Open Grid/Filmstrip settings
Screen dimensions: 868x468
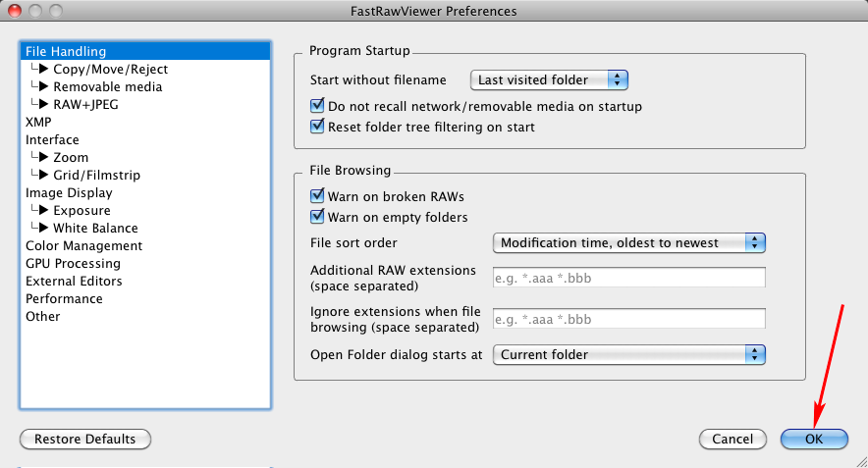96,175
